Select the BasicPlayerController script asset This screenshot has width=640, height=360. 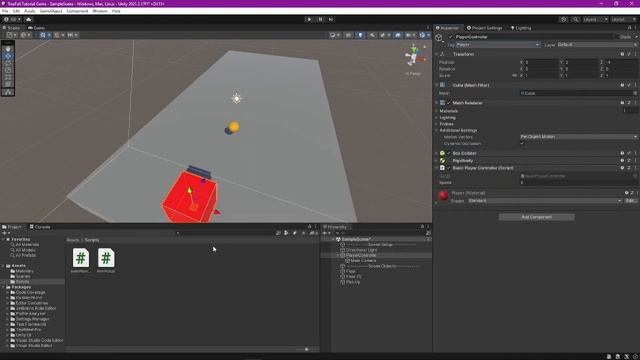(x=81, y=260)
